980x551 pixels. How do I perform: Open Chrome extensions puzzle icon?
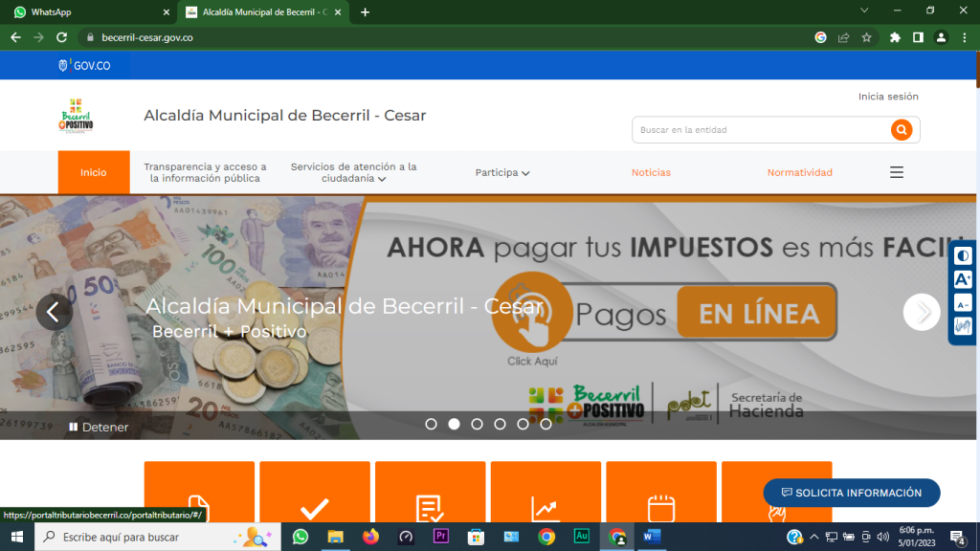895,37
